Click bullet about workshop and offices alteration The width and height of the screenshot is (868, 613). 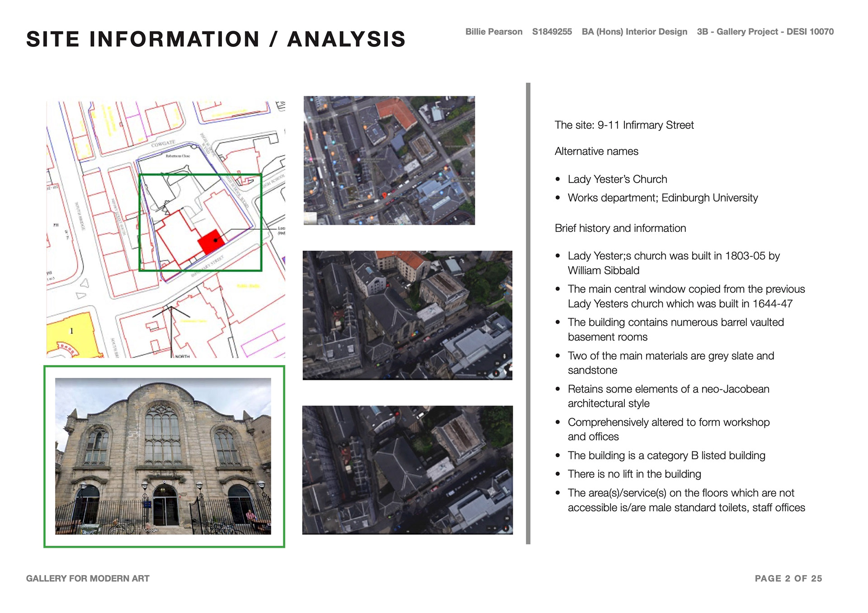668,429
